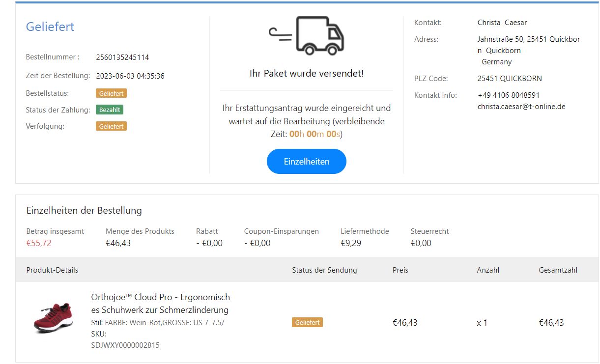This screenshot has height=364, width=600.
Task: Click the refund countdown timer
Action: [315, 134]
